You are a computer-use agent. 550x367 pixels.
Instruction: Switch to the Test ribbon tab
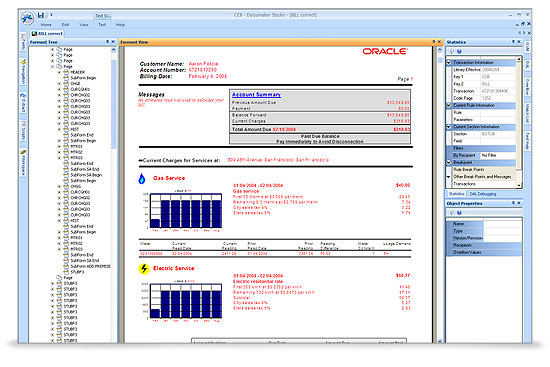(x=102, y=25)
